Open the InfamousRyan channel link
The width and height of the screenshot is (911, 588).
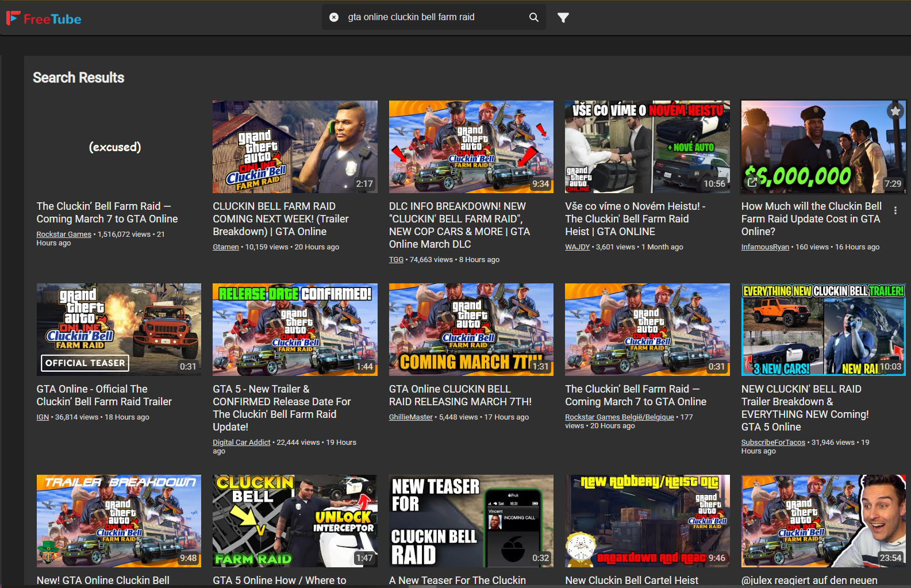(x=765, y=247)
